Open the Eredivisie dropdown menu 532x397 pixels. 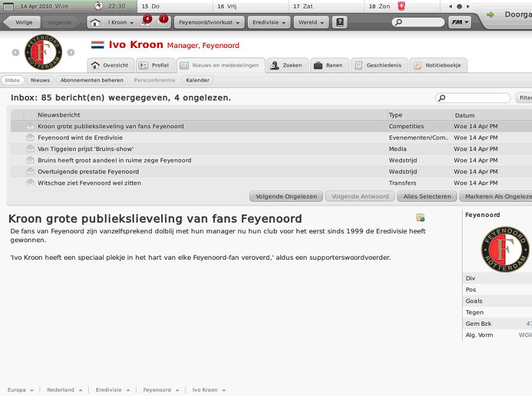pos(269,23)
